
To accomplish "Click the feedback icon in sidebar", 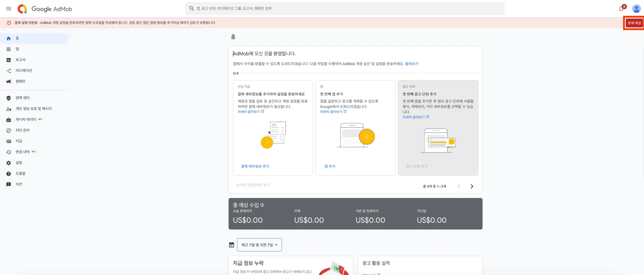I will (x=9, y=185).
